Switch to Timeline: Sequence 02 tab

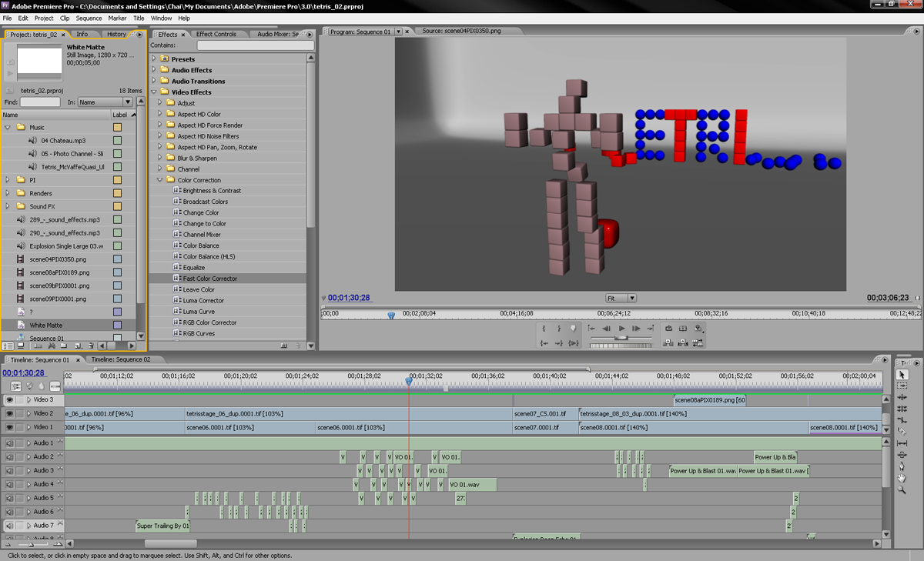pos(120,359)
